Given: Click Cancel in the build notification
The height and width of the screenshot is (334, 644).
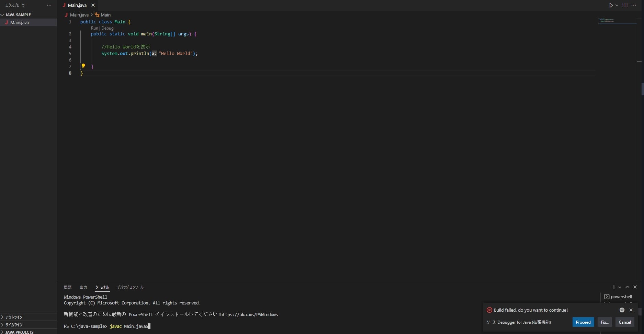Looking at the screenshot, I should pos(625,322).
